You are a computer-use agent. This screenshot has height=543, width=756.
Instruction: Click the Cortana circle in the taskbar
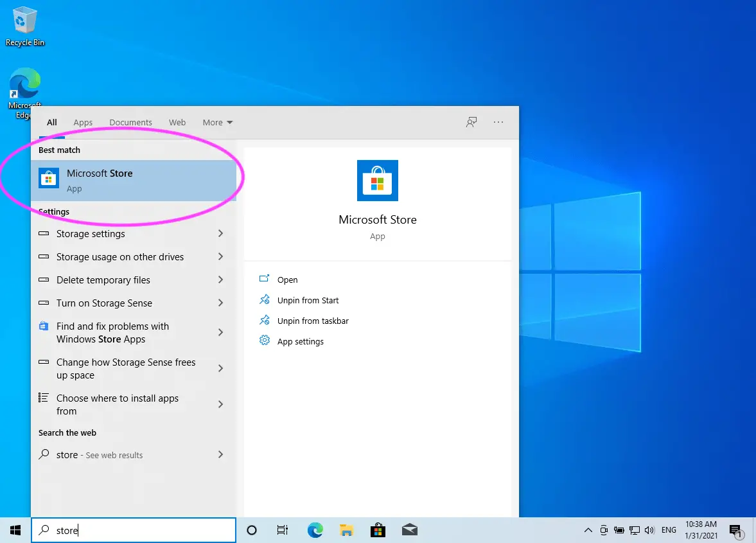[252, 530]
